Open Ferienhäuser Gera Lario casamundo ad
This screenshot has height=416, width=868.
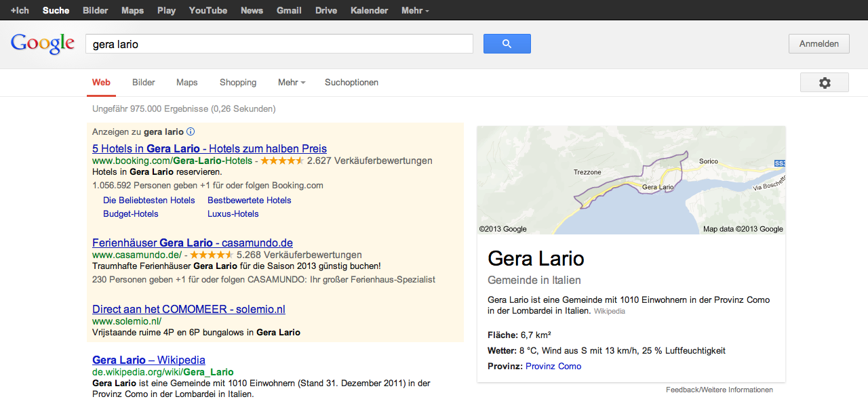pos(193,243)
